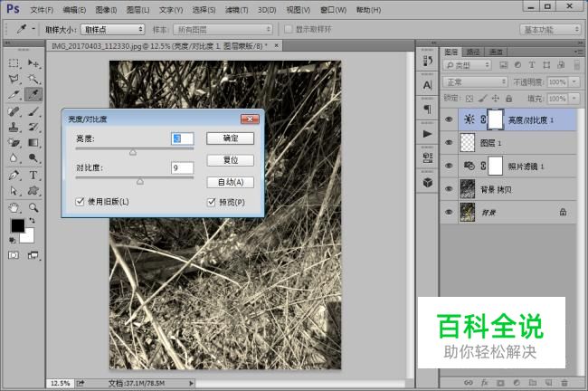Click the 复位 button

tap(231, 160)
